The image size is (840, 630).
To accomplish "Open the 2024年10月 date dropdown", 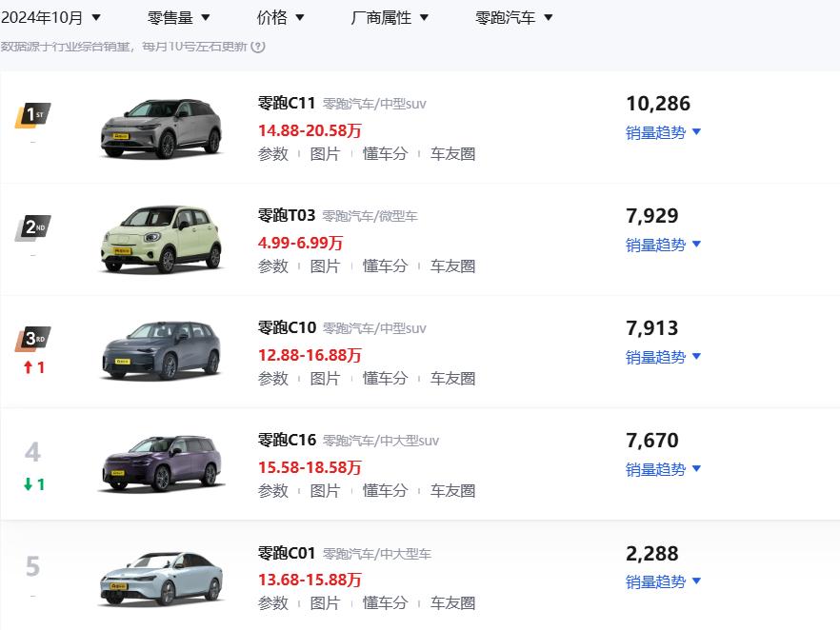I will [51, 17].
